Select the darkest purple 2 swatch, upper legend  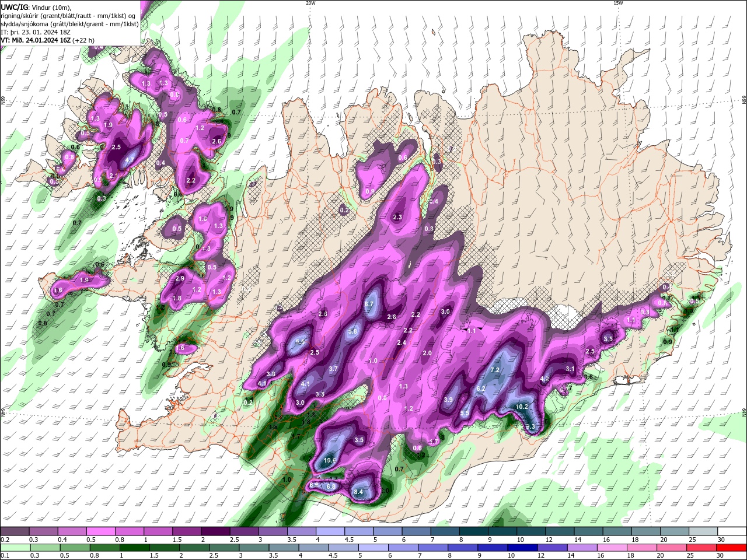point(215,531)
